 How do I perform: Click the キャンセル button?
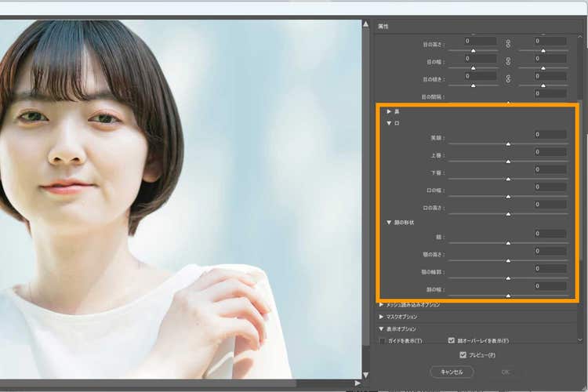click(x=452, y=372)
